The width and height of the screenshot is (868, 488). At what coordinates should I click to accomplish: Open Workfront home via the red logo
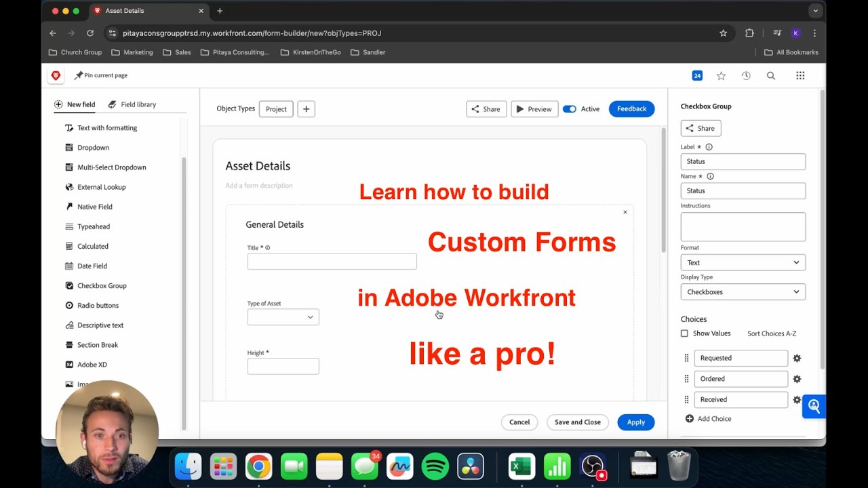[x=56, y=75]
